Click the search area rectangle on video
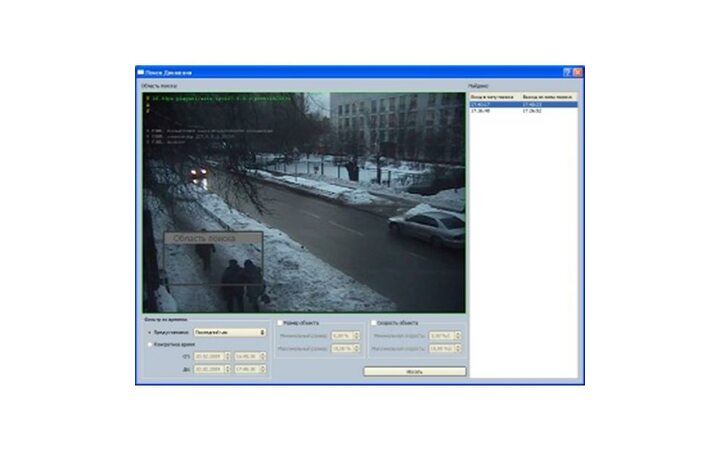 (214, 259)
